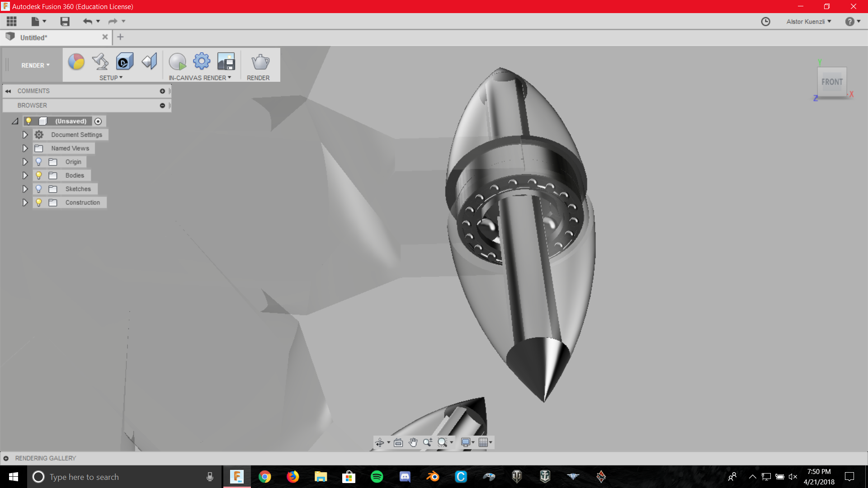Viewport: 868px width, 488px height.
Task: Toggle visibility of the (Unsaved) root component
Action: pos(28,121)
